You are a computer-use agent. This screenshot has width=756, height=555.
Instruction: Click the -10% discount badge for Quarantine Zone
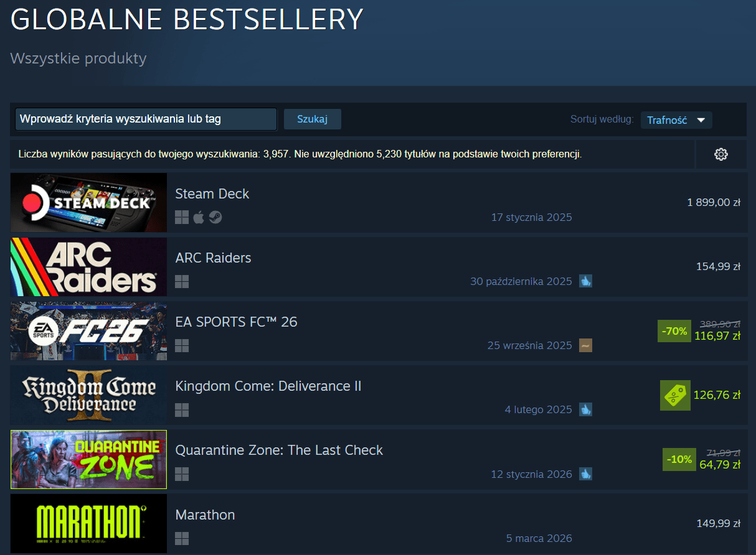(679, 459)
